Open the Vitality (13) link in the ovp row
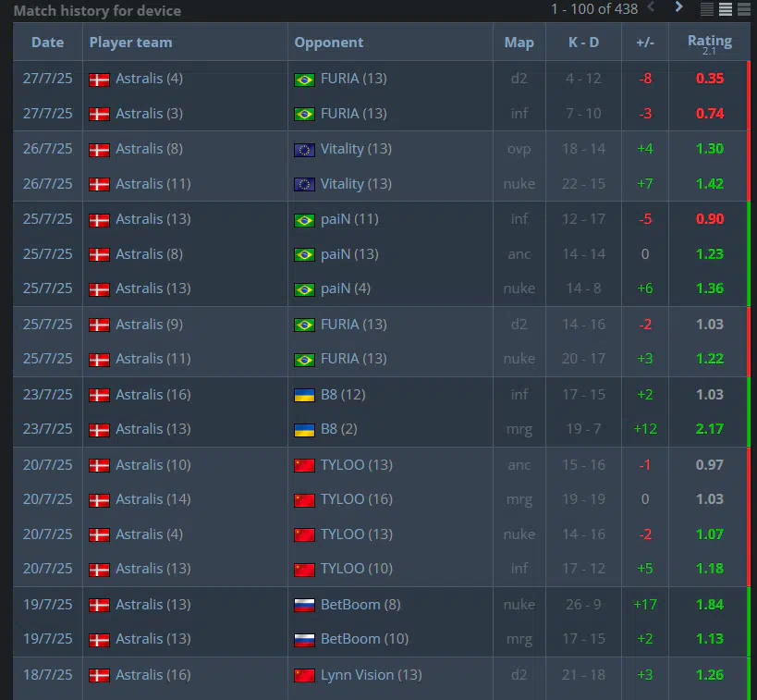Screen dimensions: 757x700 point(356,149)
